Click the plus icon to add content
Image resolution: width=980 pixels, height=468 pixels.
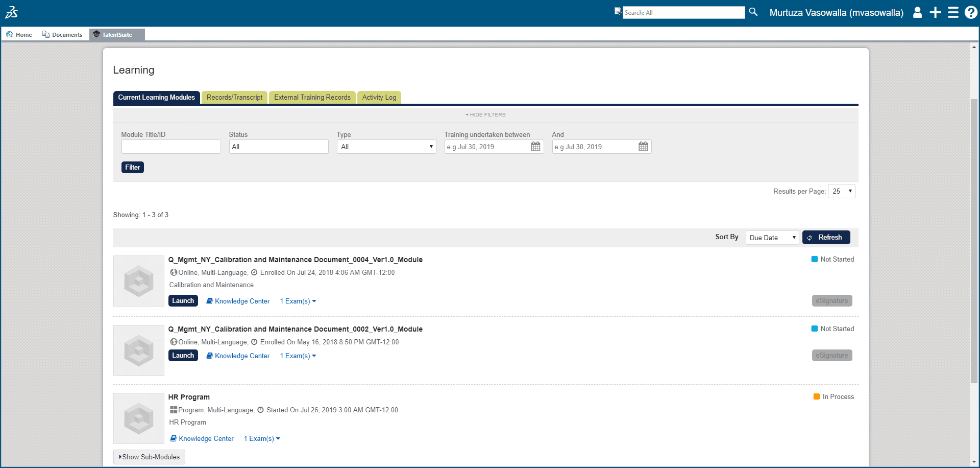[935, 12]
